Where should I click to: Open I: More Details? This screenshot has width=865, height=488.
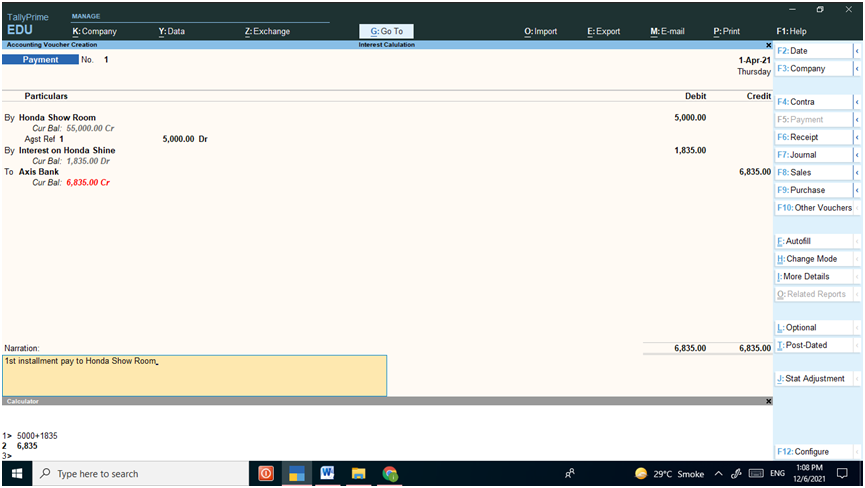tap(814, 277)
